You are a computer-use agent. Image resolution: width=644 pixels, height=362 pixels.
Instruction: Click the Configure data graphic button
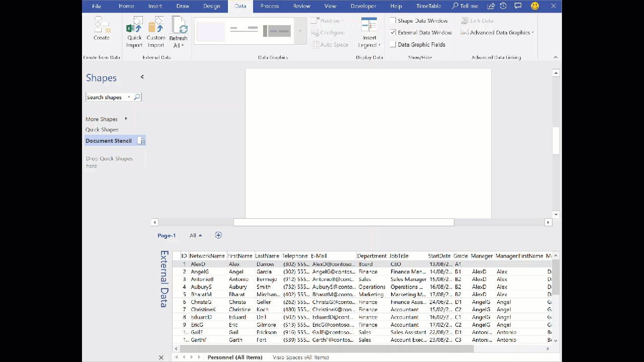[328, 33]
